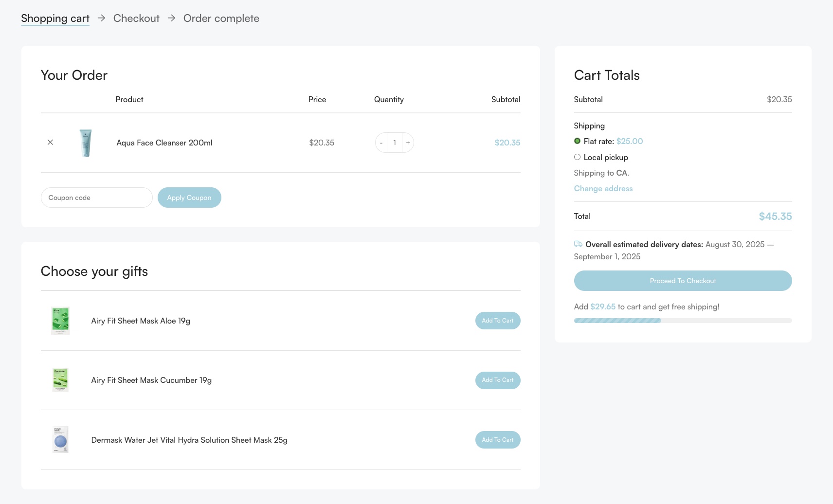The height and width of the screenshot is (504, 833).
Task: Click the Airy Fit Sheet Mask Cucumber 19g name
Action: pos(151,380)
